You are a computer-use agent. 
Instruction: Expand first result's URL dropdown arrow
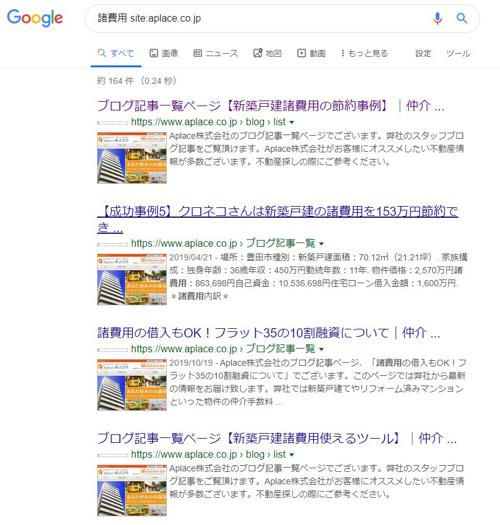click(292, 123)
